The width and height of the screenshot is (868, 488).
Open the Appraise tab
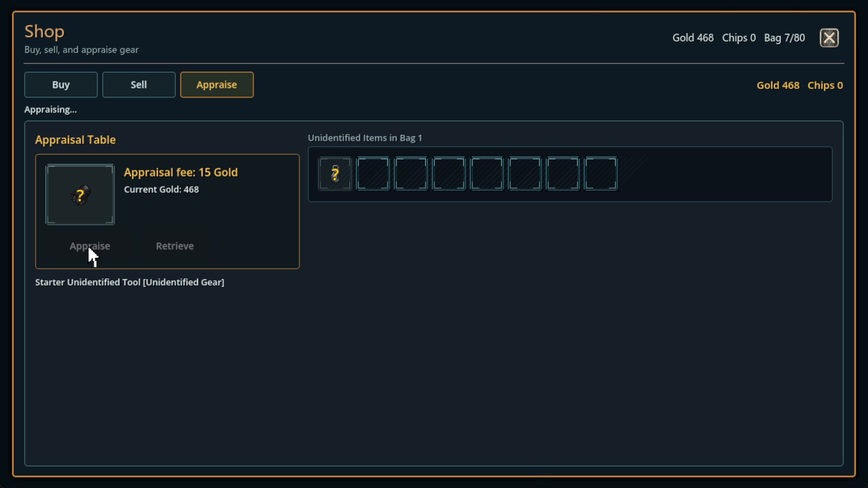pyautogui.click(x=217, y=84)
